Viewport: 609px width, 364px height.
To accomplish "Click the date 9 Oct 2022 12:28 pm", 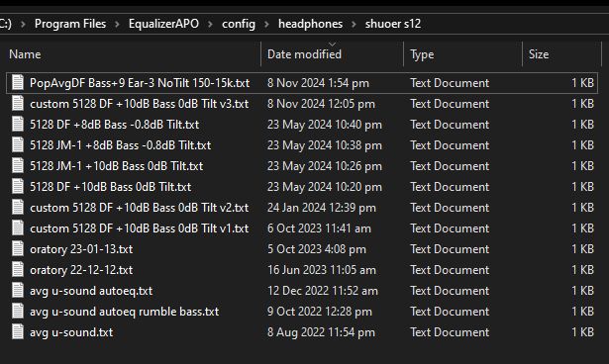I will pos(320,312).
